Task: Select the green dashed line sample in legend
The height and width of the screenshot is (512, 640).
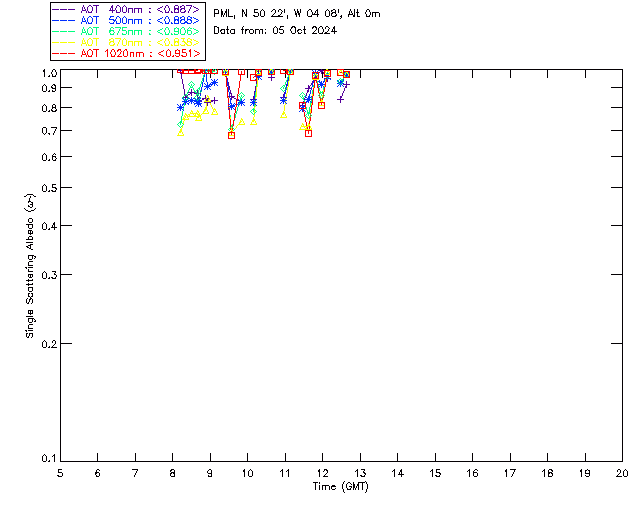Action: tap(64, 31)
